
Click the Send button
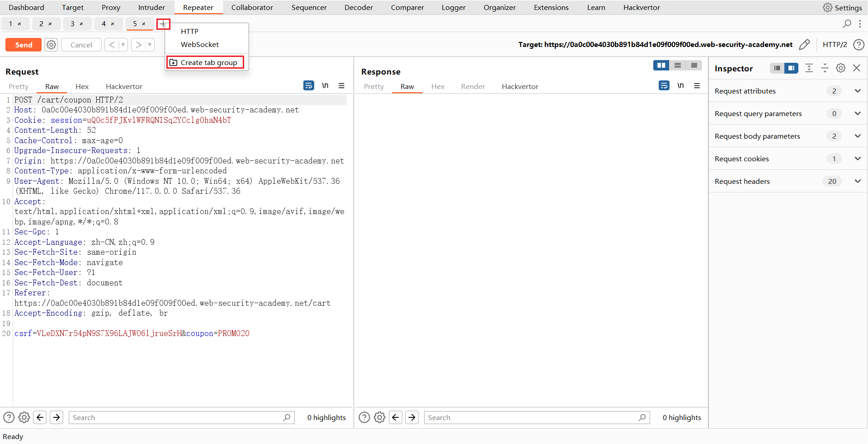tap(24, 45)
